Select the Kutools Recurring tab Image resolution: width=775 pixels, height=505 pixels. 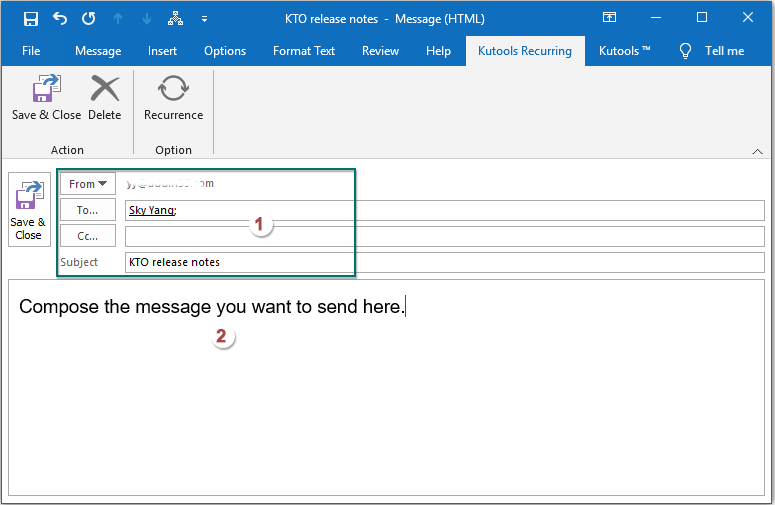525,51
